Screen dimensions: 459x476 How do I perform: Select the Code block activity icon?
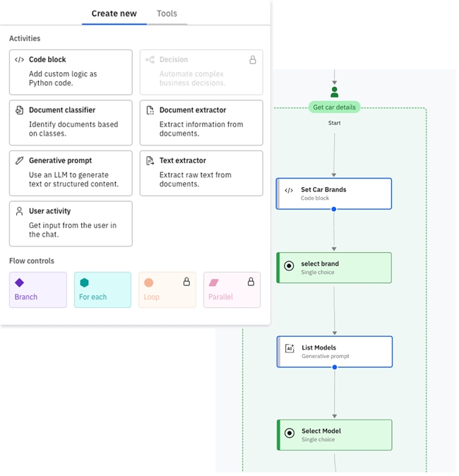tap(20, 60)
